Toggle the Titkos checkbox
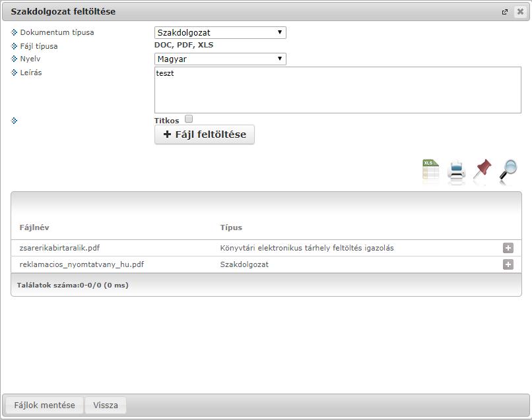The height and width of the screenshot is (420, 532). click(x=189, y=119)
